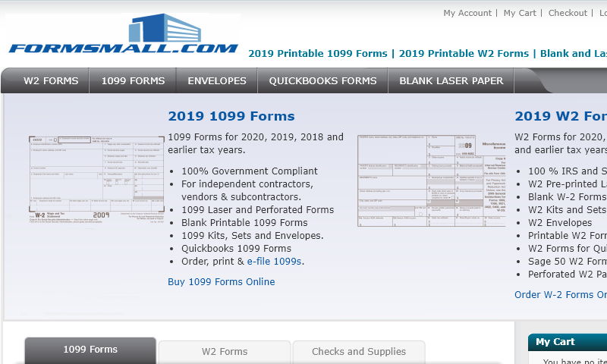Open BLANK LASER PAPER navigation menu
This screenshot has width=607, height=364.
(x=451, y=80)
